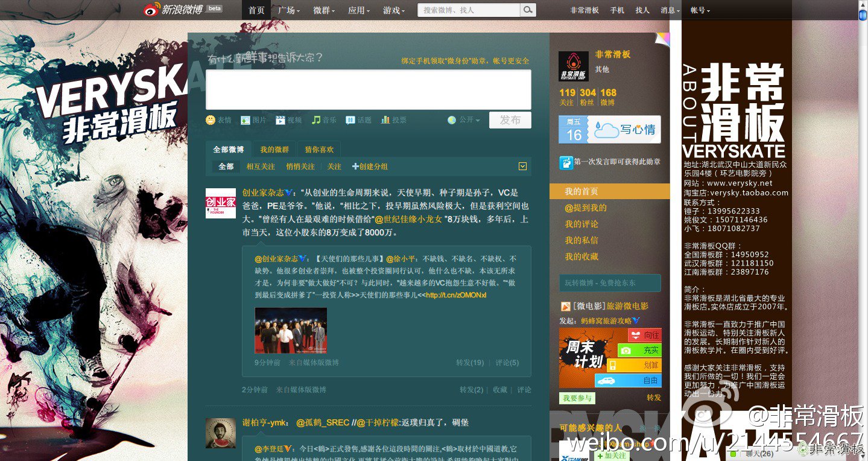Switch to the 全部微博 tab
This screenshot has width=868, height=461.
click(229, 150)
